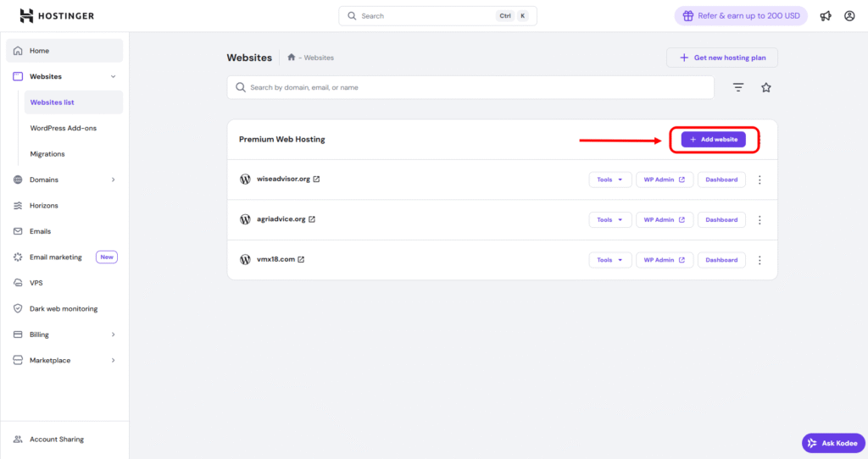Viewport: 868px width, 459px height.
Task: Click the top Search bar
Action: point(437,16)
